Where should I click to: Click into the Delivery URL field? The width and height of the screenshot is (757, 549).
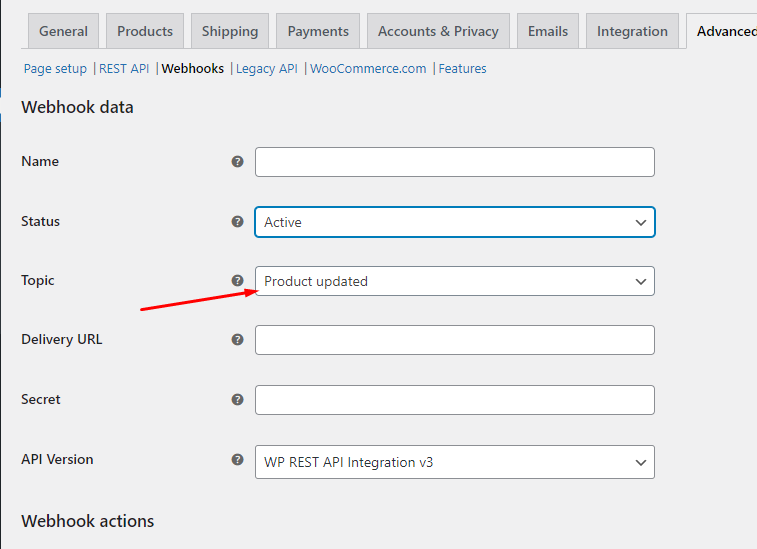[x=455, y=340]
